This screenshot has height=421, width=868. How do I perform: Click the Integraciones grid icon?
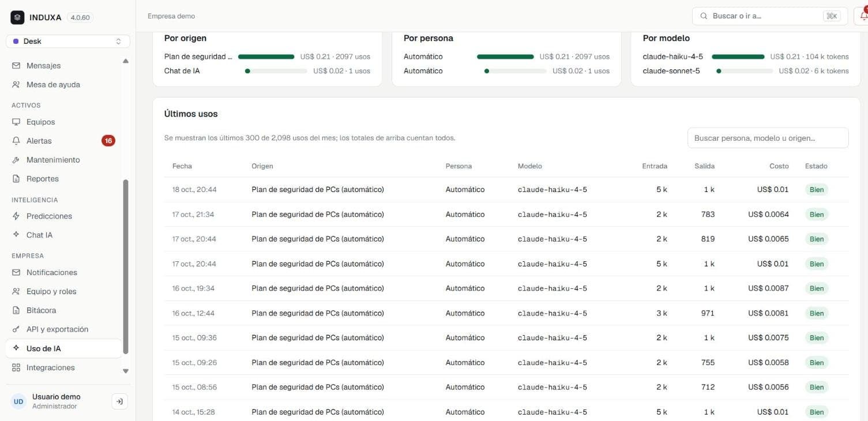pyautogui.click(x=16, y=368)
